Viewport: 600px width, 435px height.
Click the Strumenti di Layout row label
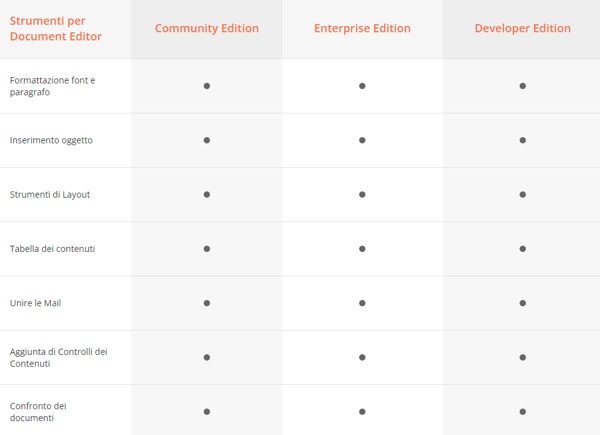tap(50, 194)
